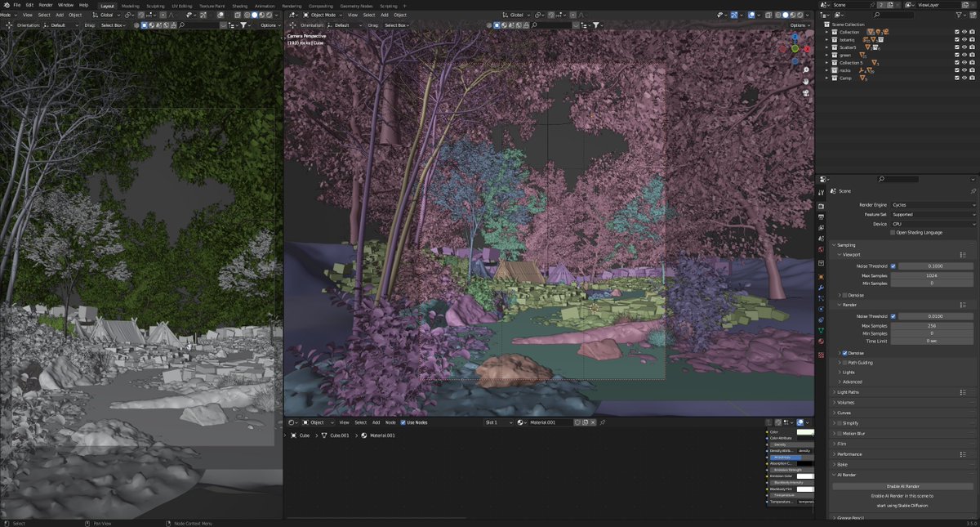Viewport: 980px width, 527px height.
Task: Click the Color white swatch in node
Action: 805,432
